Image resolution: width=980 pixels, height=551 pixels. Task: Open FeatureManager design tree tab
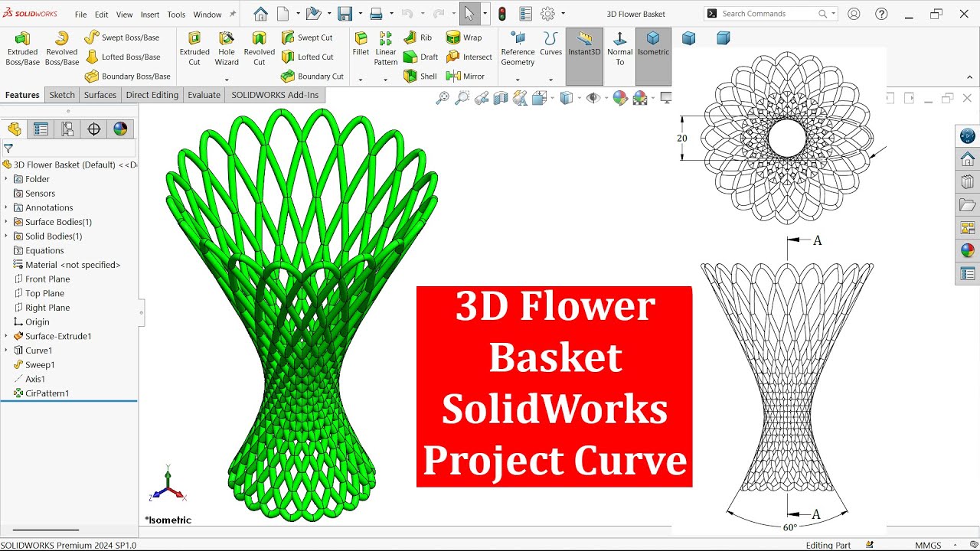pos(15,129)
